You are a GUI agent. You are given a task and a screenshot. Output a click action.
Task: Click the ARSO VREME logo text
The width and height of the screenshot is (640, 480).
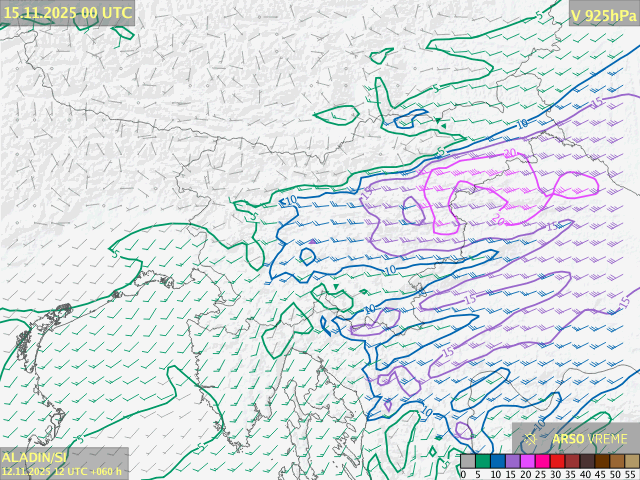click(590, 438)
